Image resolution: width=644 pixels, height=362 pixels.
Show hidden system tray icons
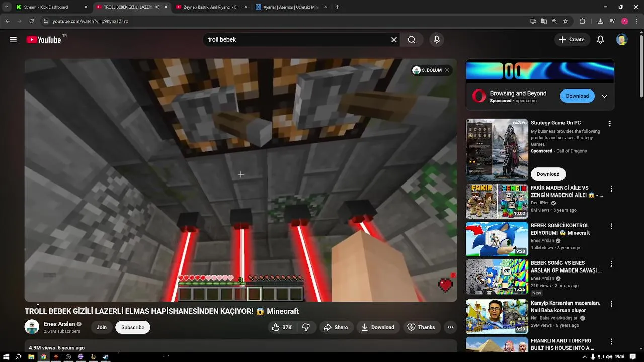[x=585, y=357]
